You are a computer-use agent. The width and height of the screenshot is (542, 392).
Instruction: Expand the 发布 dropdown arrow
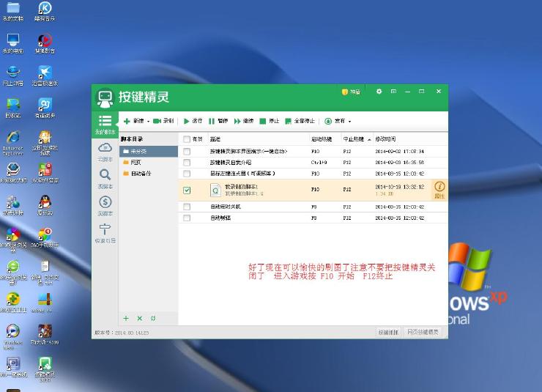(349, 122)
